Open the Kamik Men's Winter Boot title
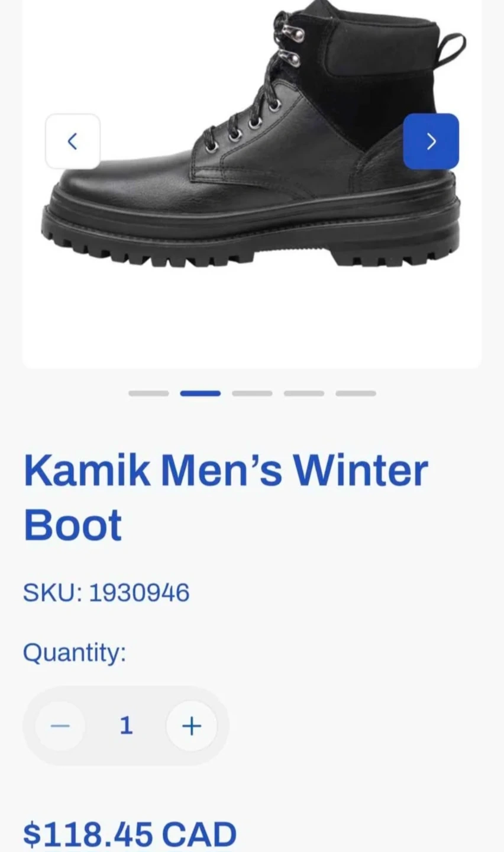 [x=225, y=498]
